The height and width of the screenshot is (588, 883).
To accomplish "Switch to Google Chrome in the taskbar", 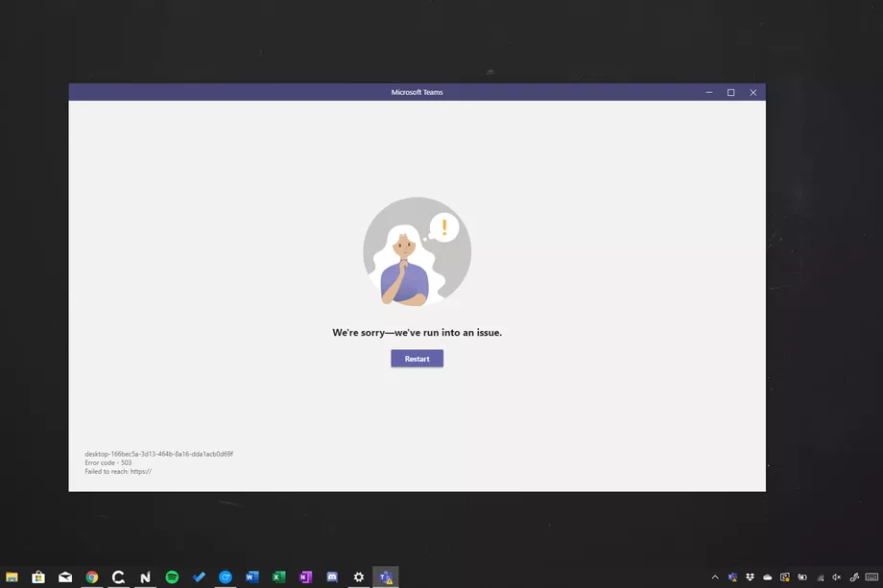I will tap(92, 576).
